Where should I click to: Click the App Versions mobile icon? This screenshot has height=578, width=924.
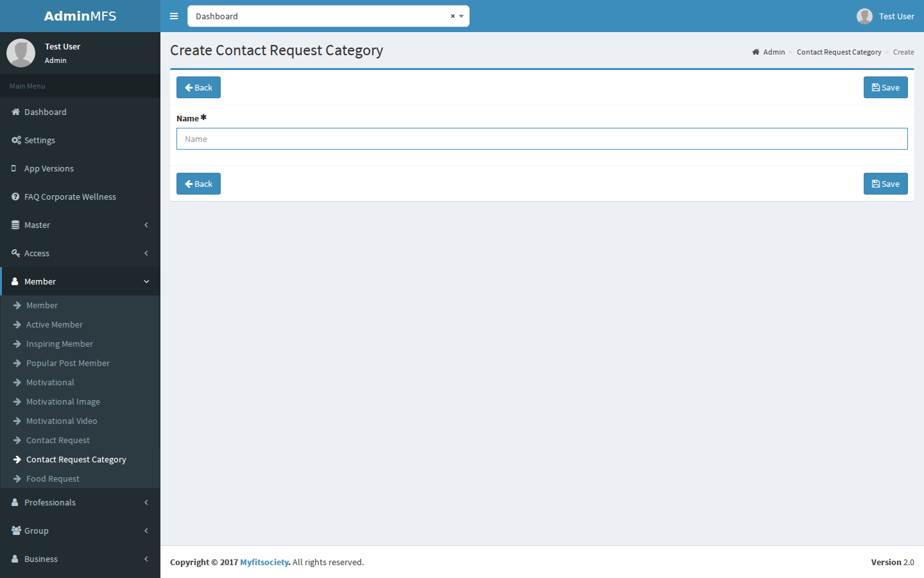(x=14, y=168)
